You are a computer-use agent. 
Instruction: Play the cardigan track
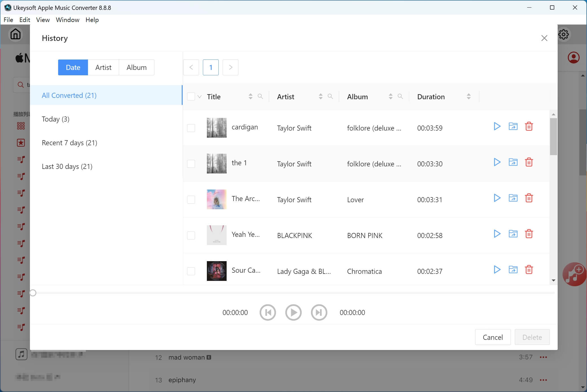click(x=497, y=126)
